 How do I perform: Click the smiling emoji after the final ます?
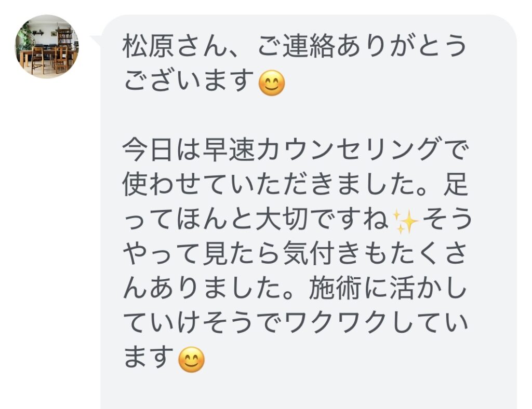pyautogui.click(x=191, y=360)
